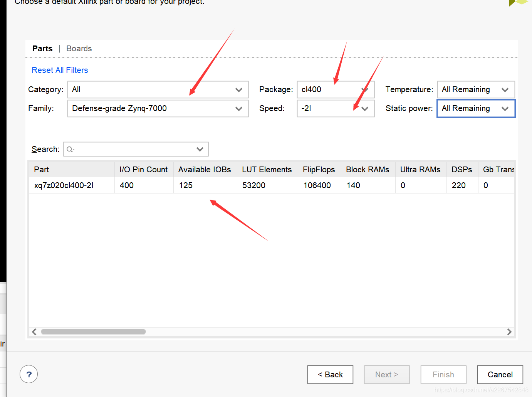The image size is (532, 397).
Task: Sort by I/O Pin Count column
Action: coord(144,170)
